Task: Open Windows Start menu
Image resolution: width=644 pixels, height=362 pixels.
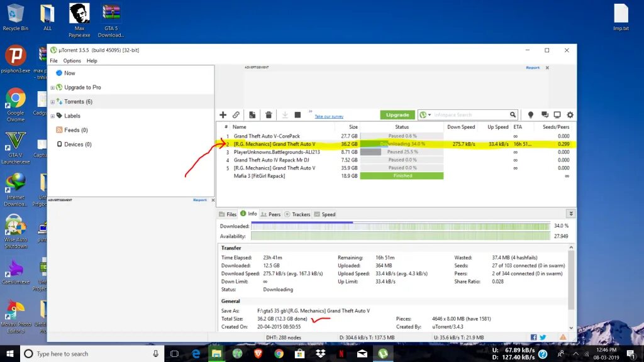Action: (10, 354)
